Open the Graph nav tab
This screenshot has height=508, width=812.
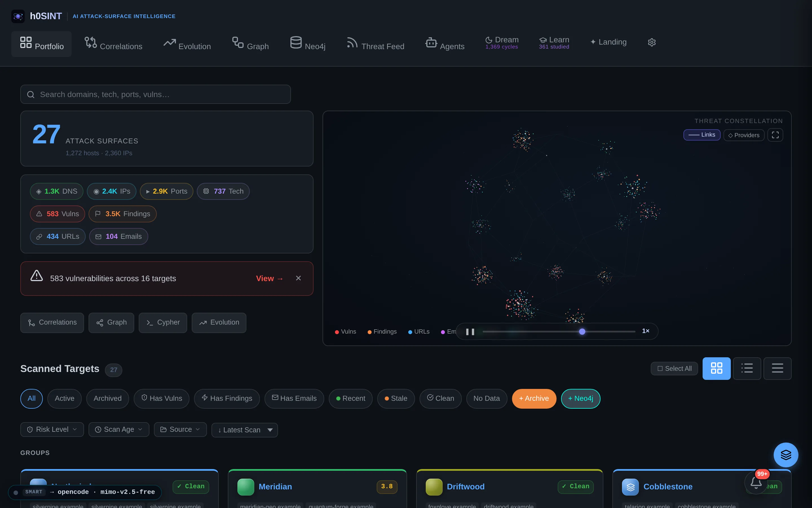click(250, 44)
